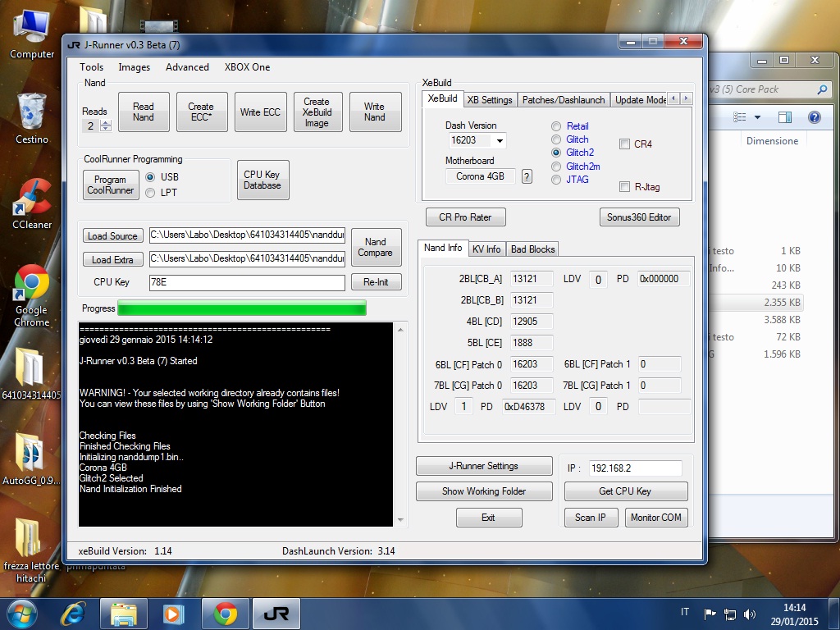
Task: Switch to the XB Settings tab
Action: point(490,100)
